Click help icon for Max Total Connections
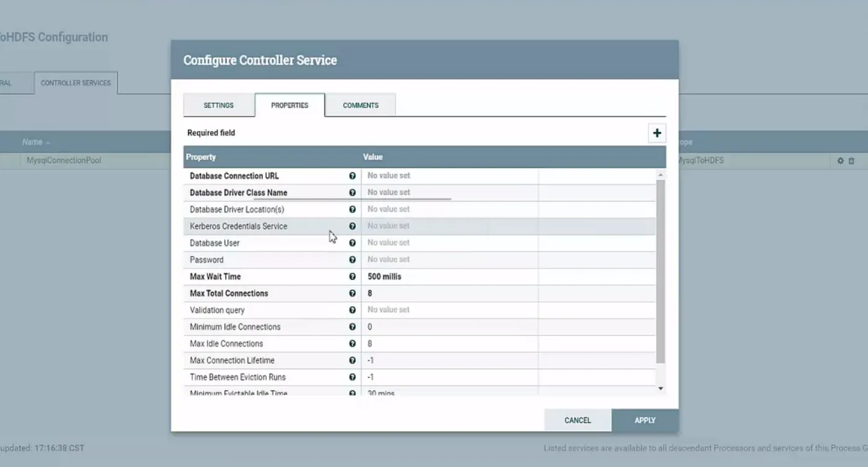 coord(352,293)
